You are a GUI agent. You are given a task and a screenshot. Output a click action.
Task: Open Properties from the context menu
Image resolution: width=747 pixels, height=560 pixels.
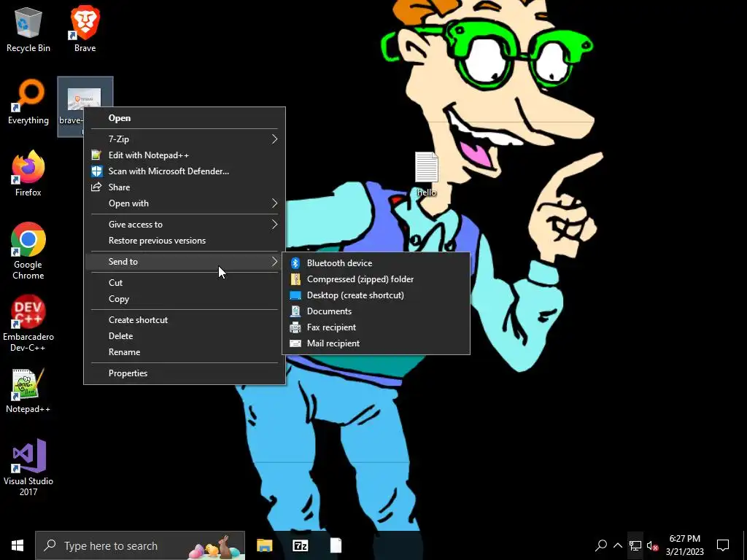coord(185,373)
